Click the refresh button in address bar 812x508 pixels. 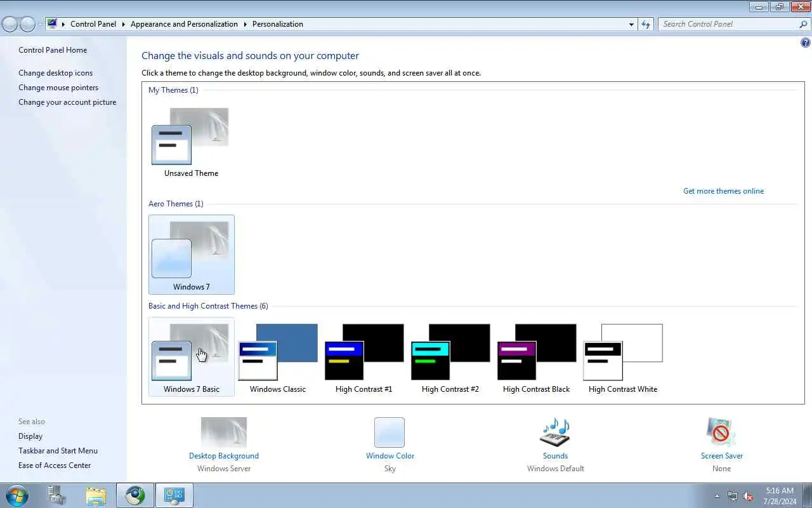(646, 24)
